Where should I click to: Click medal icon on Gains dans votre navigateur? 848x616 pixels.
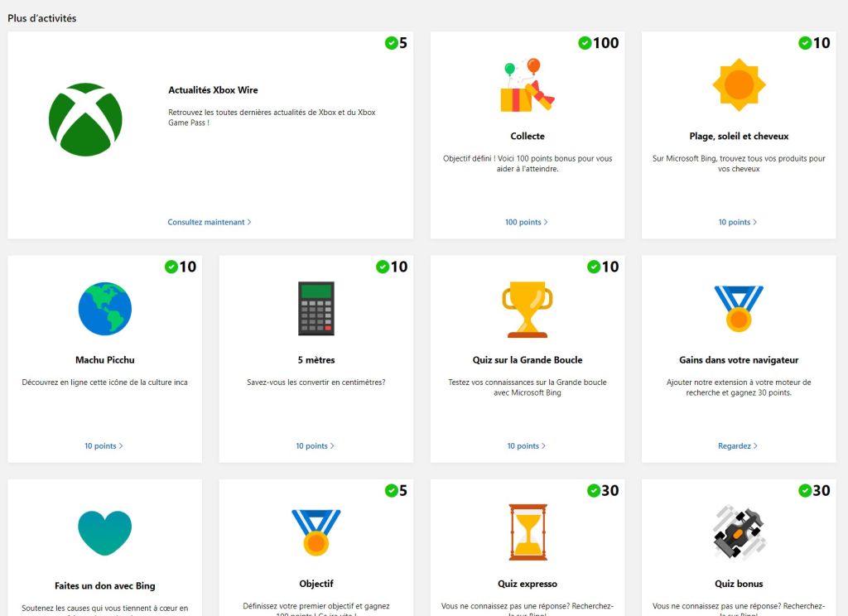point(739,309)
